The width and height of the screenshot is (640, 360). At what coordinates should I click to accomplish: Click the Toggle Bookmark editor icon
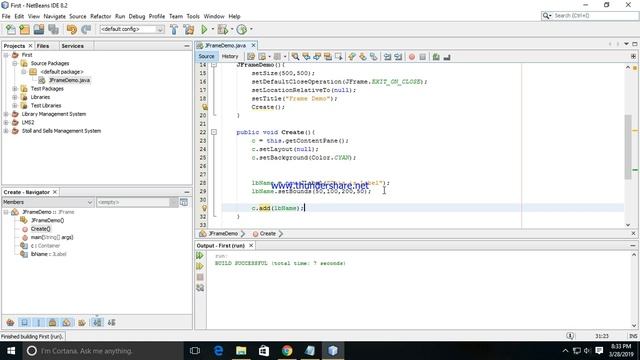click(373, 57)
